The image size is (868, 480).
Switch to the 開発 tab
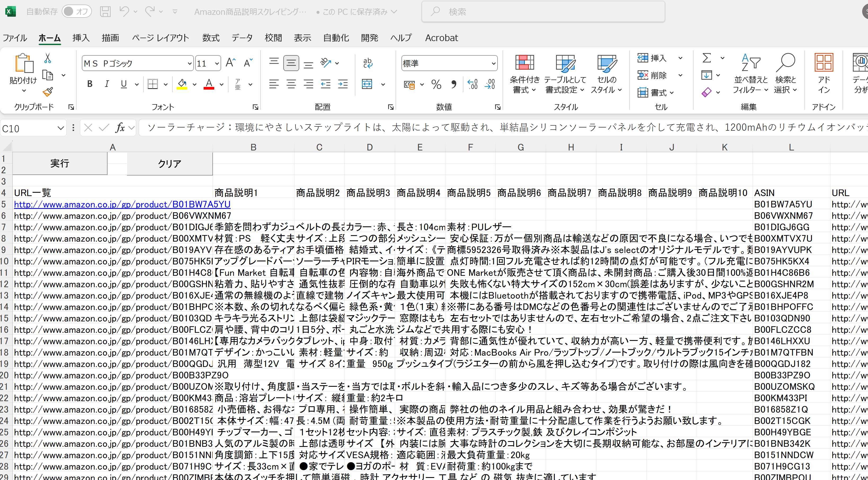click(x=370, y=38)
